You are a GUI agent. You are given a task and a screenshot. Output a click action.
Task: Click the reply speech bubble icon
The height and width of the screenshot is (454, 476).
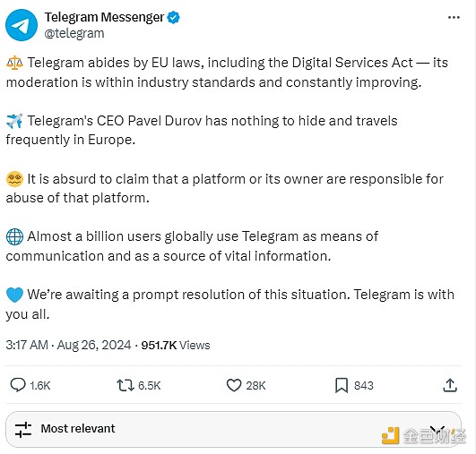pos(18,385)
